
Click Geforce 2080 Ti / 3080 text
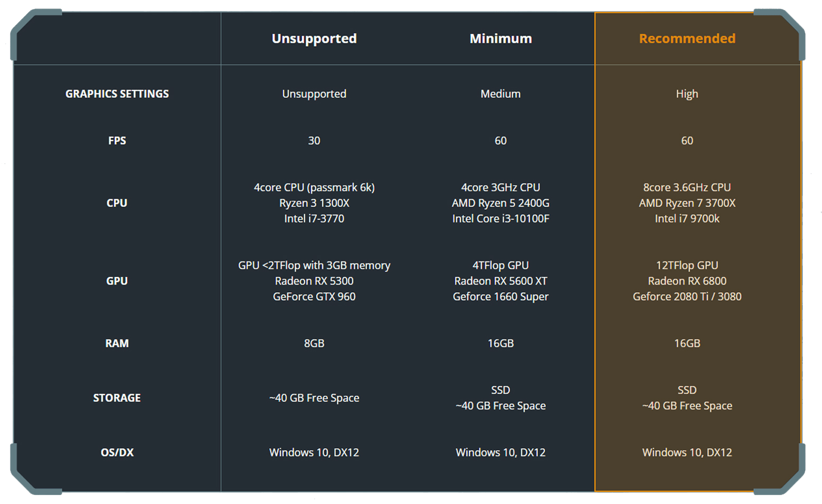pos(687,297)
